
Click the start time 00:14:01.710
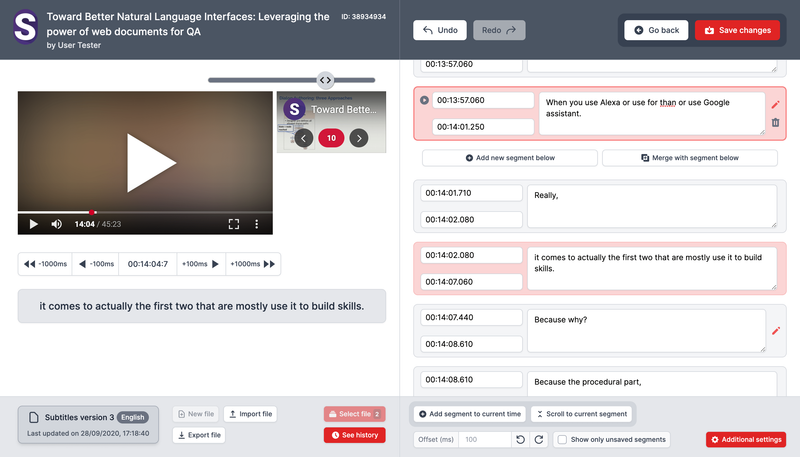point(471,193)
